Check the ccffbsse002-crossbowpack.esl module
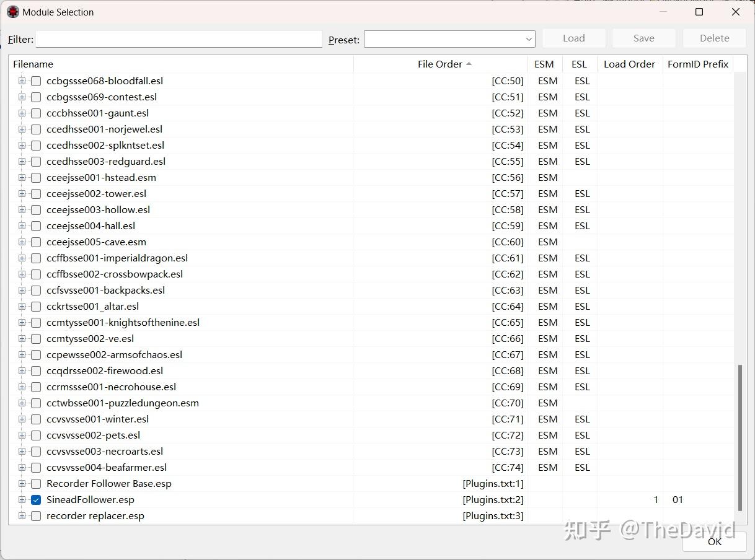 [x=36, y=274]
